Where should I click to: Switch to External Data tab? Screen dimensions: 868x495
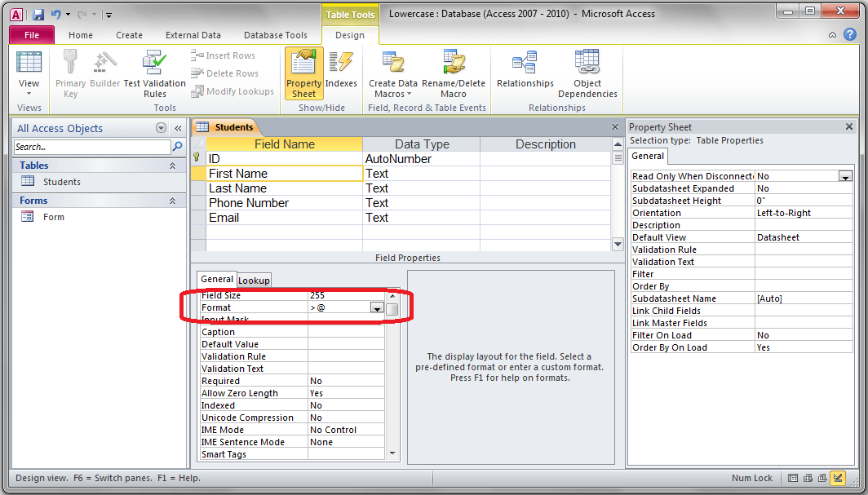click(x=193, y=35)
